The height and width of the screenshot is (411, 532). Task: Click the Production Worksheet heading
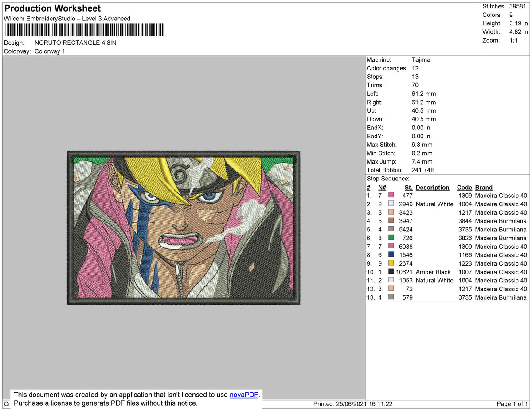pyautogui.click(x=52, y=8)
